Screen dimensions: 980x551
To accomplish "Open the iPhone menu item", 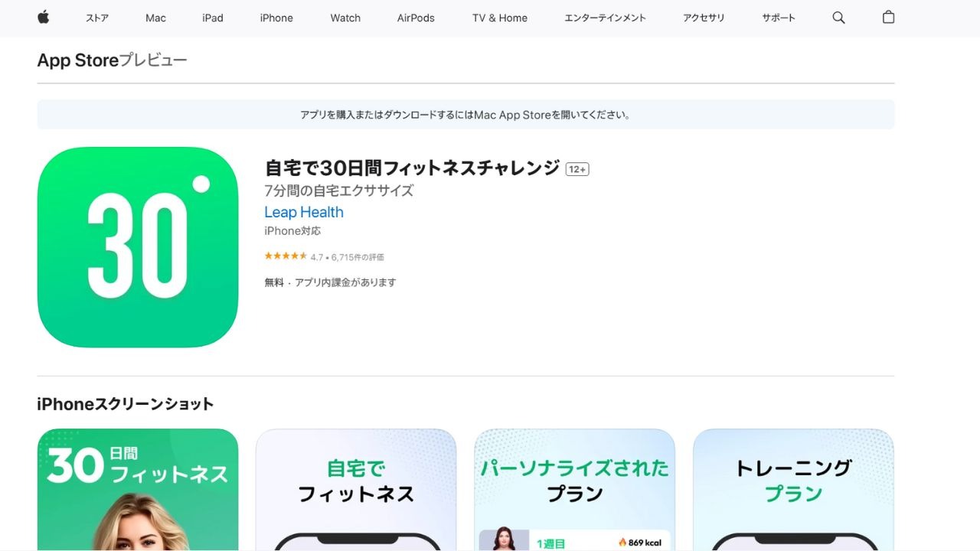I will (x=276, y=18).
